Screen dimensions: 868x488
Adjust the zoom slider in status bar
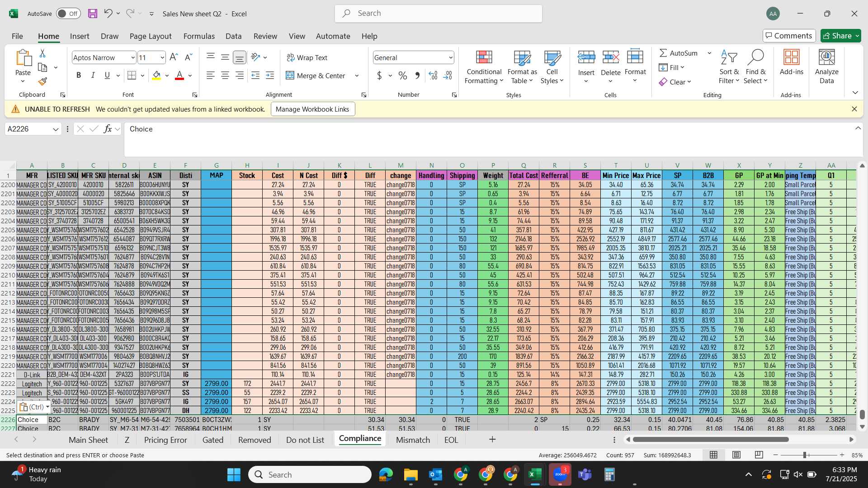pyautogui.click(x=805, y=455)
